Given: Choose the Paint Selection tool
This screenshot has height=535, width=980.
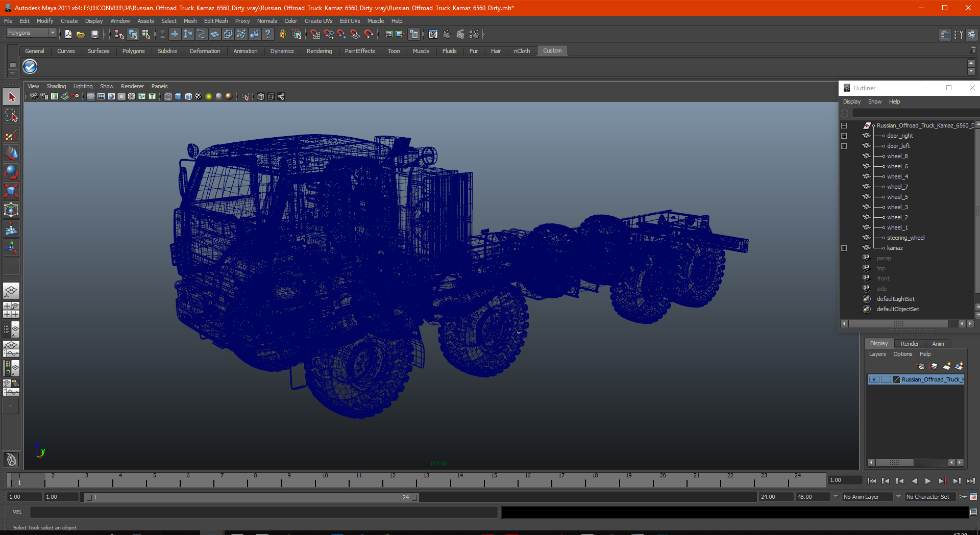Looking at the screenshot, I should pos(11,135).
